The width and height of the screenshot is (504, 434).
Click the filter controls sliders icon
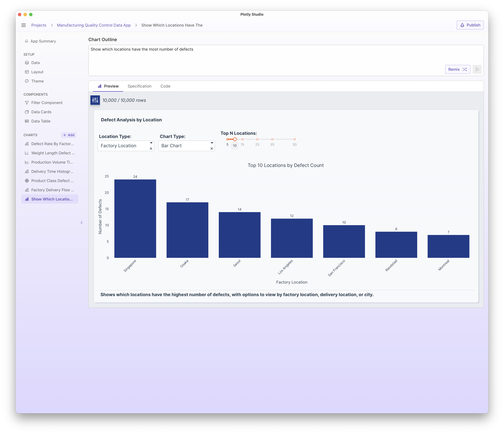click(x=95, y=100)
